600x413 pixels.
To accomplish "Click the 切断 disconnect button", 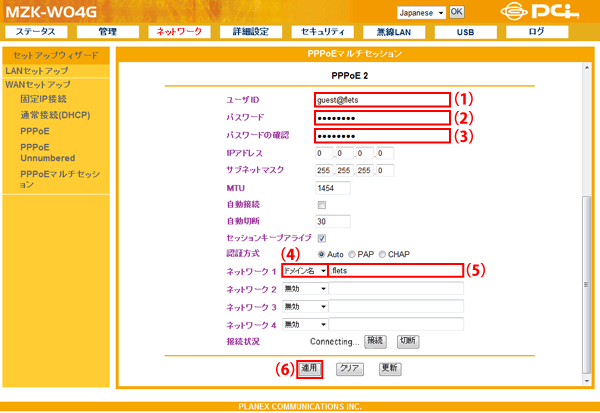I will tap(406, 341).
